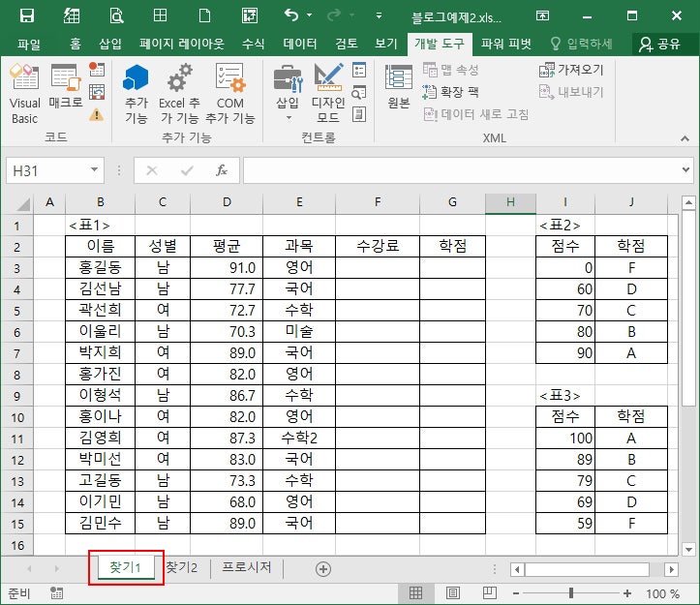The width and height of the screenshot is (700, 605).
Task: Switch to Page Layout (페이지 레이아웃) tab
Action: pyautogui.click(x=182, y=44)
